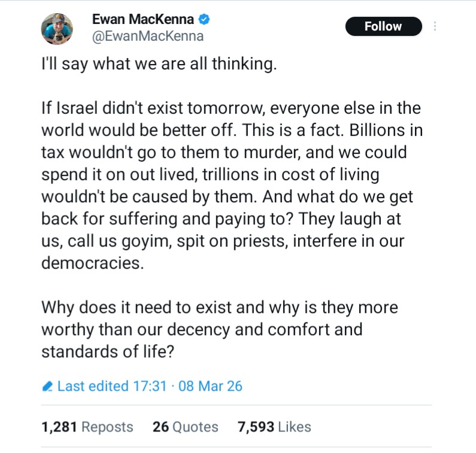Image resolution: width=476 pixels, height=453 pixels.
Task: Click the divider line above the stats row
Action: click(237, 405)
